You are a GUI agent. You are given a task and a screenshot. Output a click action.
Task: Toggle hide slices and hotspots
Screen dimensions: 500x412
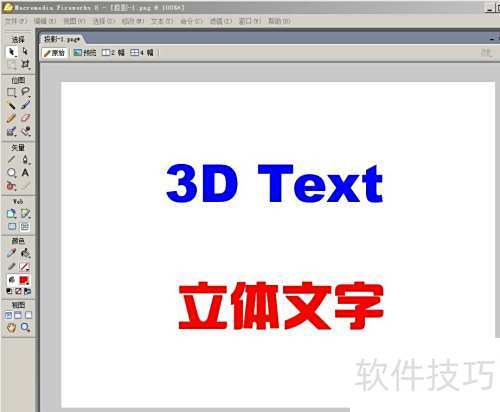(12, 227)
